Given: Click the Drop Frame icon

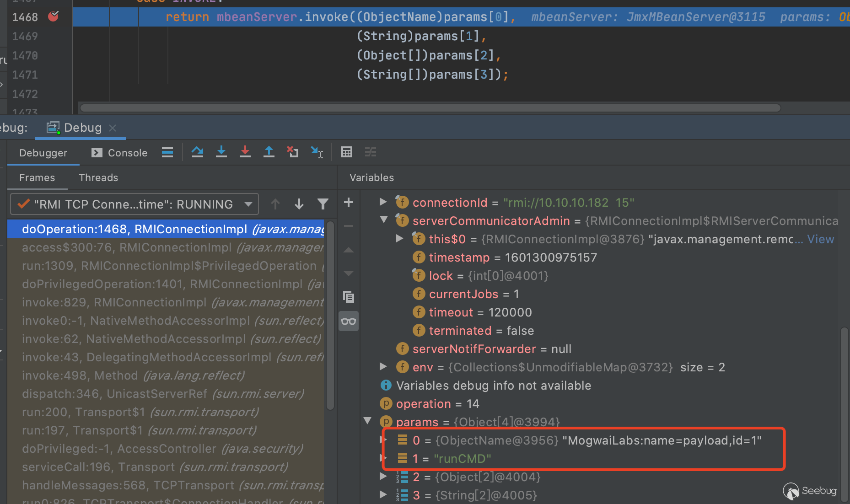Looking at the screenshot, I should click(x=293, y=152).
